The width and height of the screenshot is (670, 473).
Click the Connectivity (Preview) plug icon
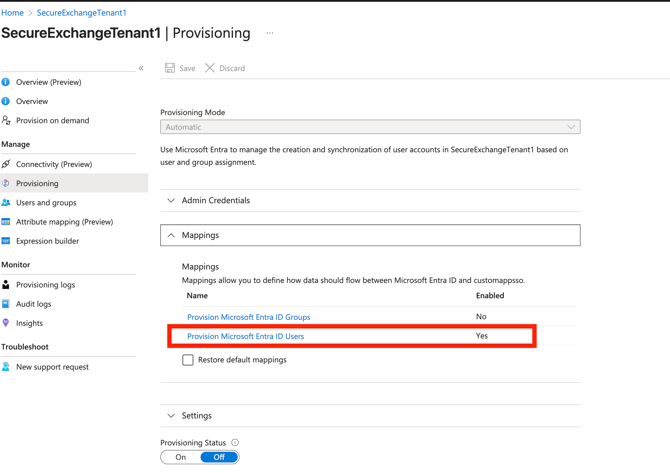tap(6, 164)
